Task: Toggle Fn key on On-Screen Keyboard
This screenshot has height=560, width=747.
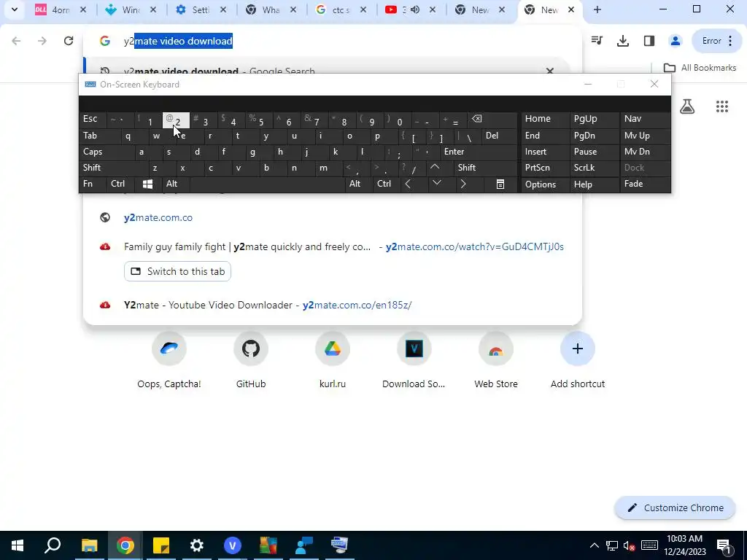Action: click(93, 184)
